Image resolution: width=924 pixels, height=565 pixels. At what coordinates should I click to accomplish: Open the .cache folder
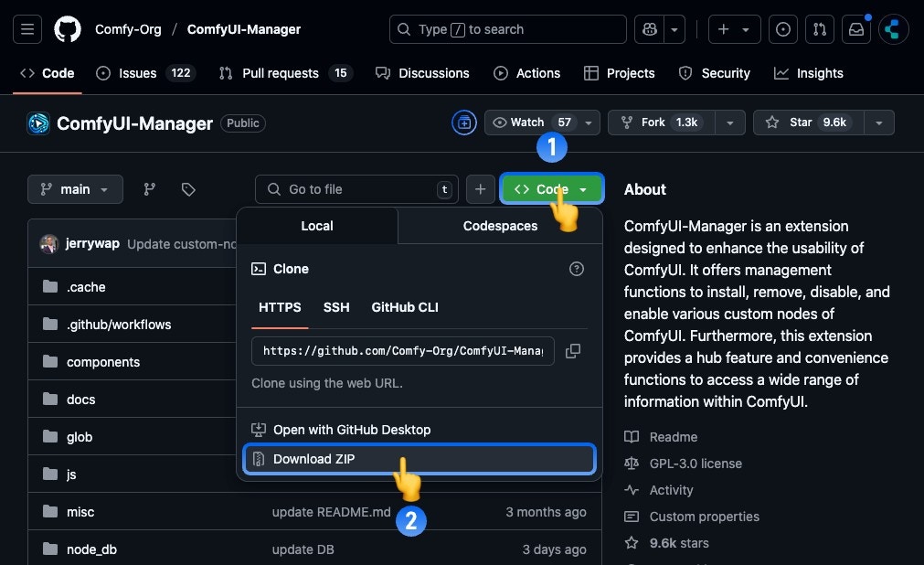tap(86, 287)
